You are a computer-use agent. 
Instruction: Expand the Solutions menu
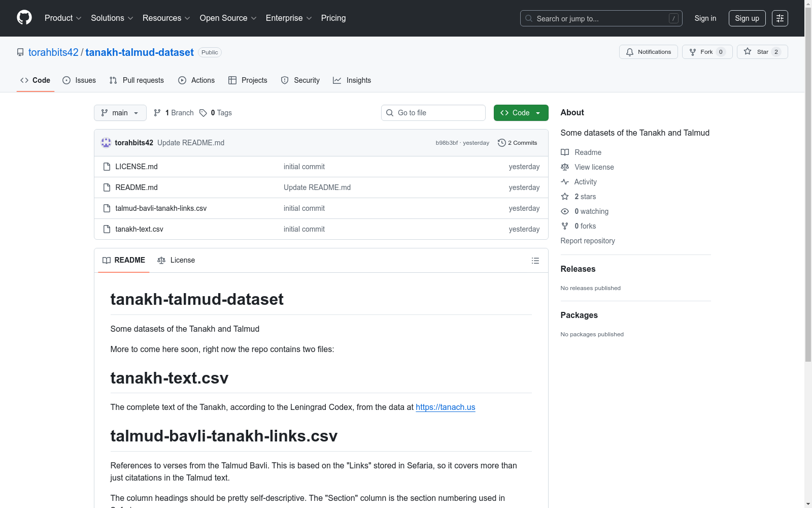click(x=112, y=18)
